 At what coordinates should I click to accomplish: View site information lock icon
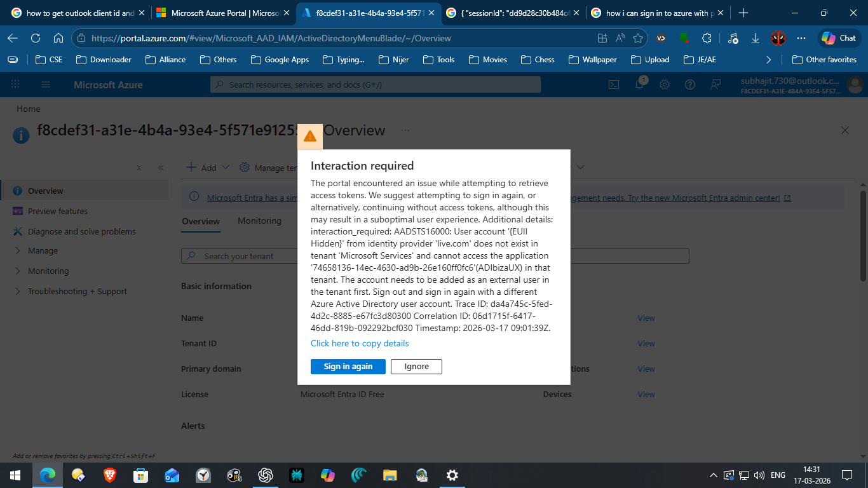click(81, 38)
